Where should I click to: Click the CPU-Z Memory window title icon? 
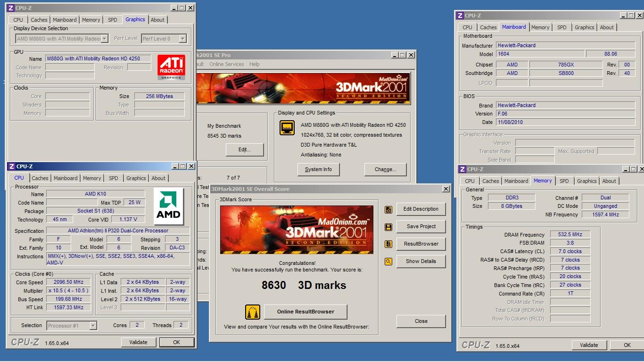(x=462, y=169)
